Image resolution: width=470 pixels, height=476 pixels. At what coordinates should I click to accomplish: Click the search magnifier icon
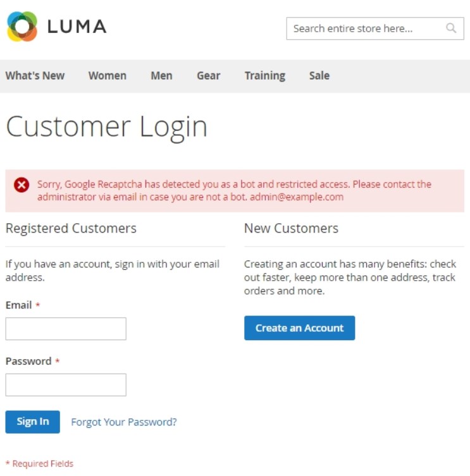(x=451, y=28)
